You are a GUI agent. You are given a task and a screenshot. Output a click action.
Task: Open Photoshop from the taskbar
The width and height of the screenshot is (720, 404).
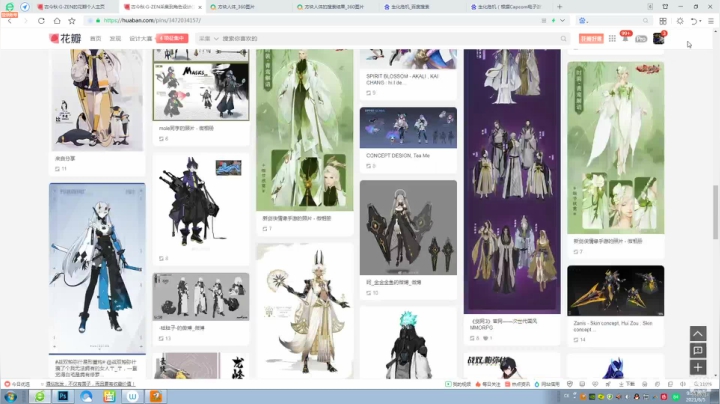pyautogui.click(x=63, y=396)
